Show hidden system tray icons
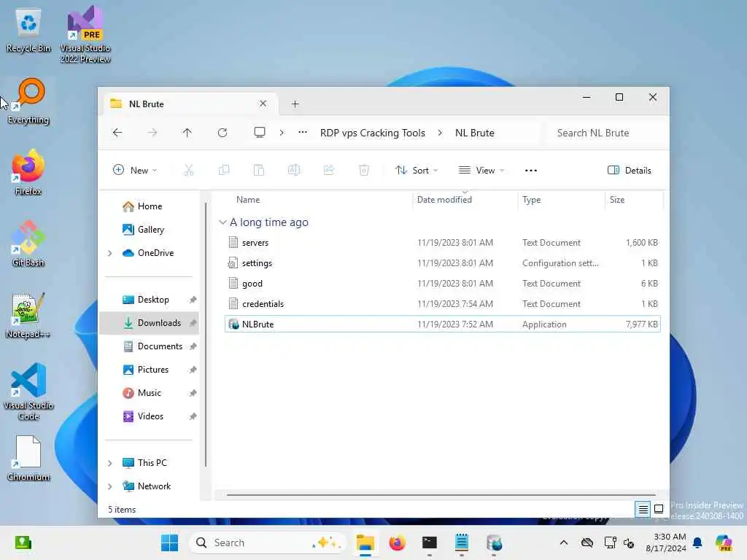747x560 pixels. click(564, 542)
